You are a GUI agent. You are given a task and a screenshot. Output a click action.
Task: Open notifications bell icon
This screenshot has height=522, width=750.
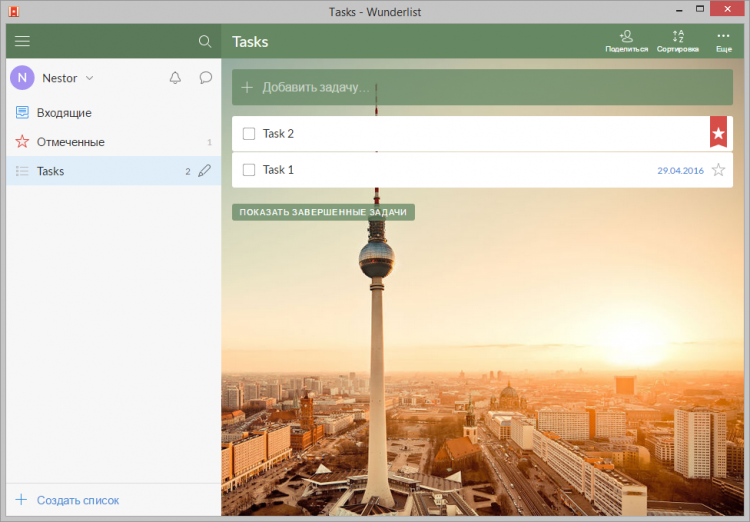tap(175, 78)
